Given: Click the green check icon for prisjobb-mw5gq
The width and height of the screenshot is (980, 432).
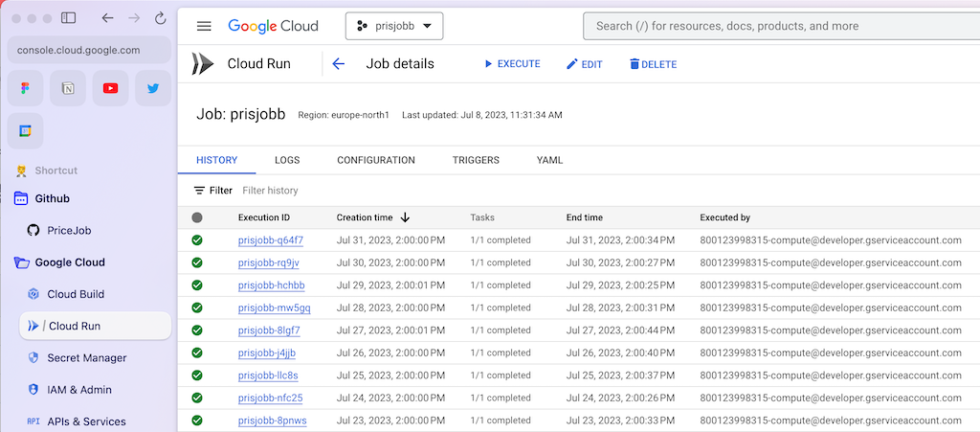Looking at the screenshot, I should (x=197, y=307).
